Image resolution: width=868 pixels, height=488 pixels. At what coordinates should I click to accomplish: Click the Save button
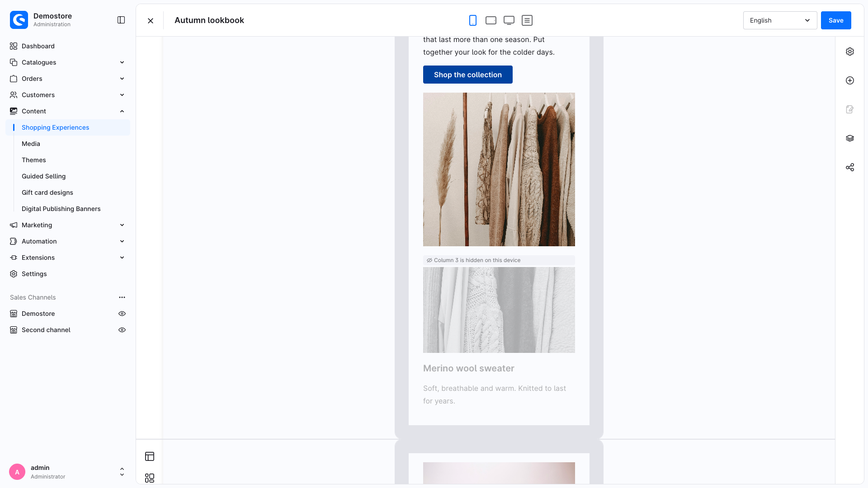[x=836, y=20]
